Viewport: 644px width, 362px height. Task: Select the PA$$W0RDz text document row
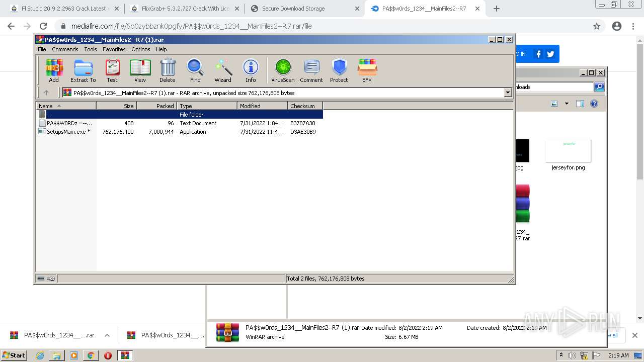180,123
